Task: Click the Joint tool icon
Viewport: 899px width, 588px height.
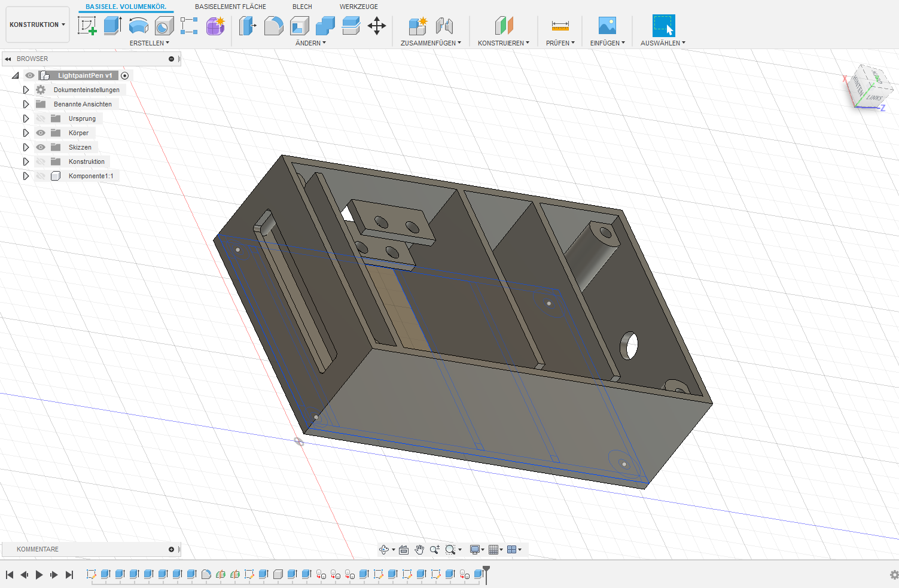Action: (444, 26)
